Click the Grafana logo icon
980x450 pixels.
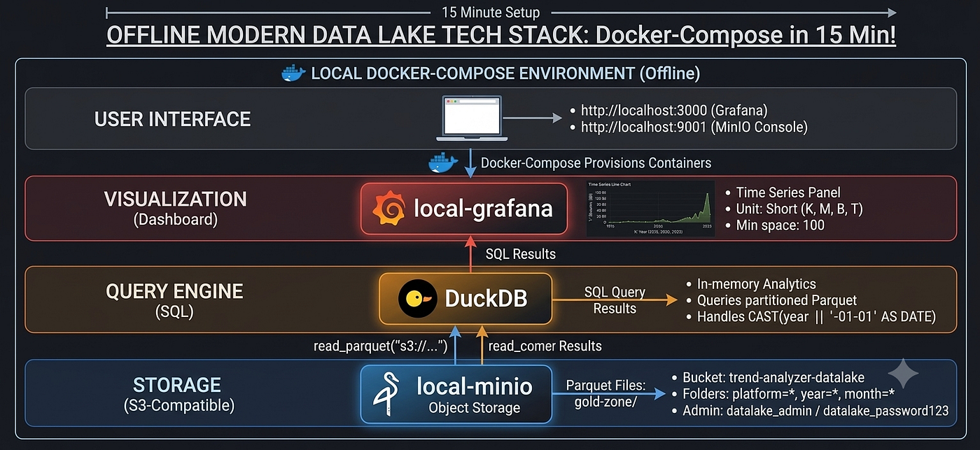click(389, 209)
